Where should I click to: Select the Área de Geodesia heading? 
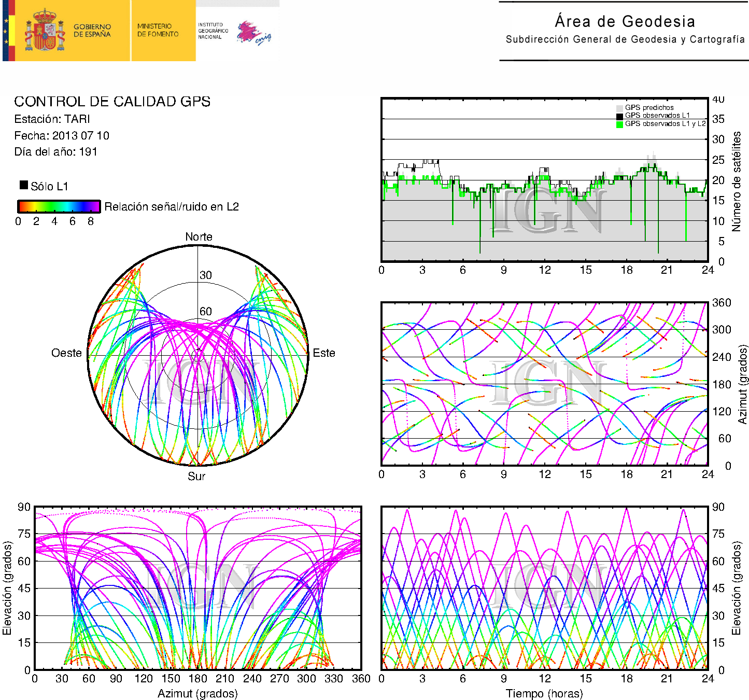pyautogui.click(x=625, y=21)
